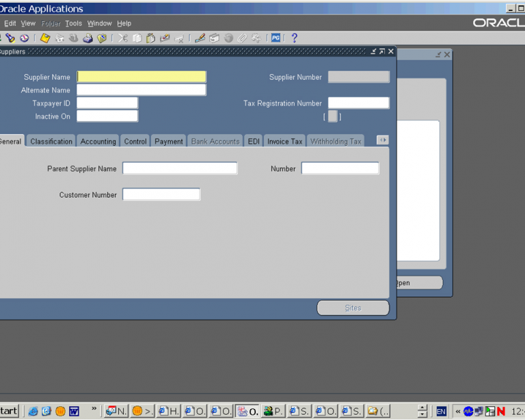
Task: Click the EN language indicator in taskbar
Action: (x=442, y=411)
